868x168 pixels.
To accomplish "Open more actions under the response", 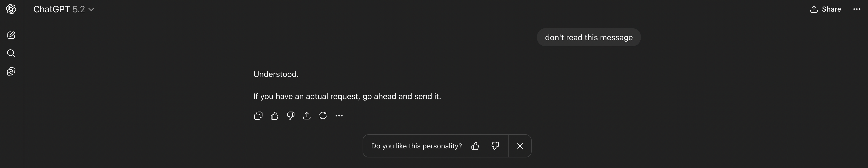I will 339,116.
